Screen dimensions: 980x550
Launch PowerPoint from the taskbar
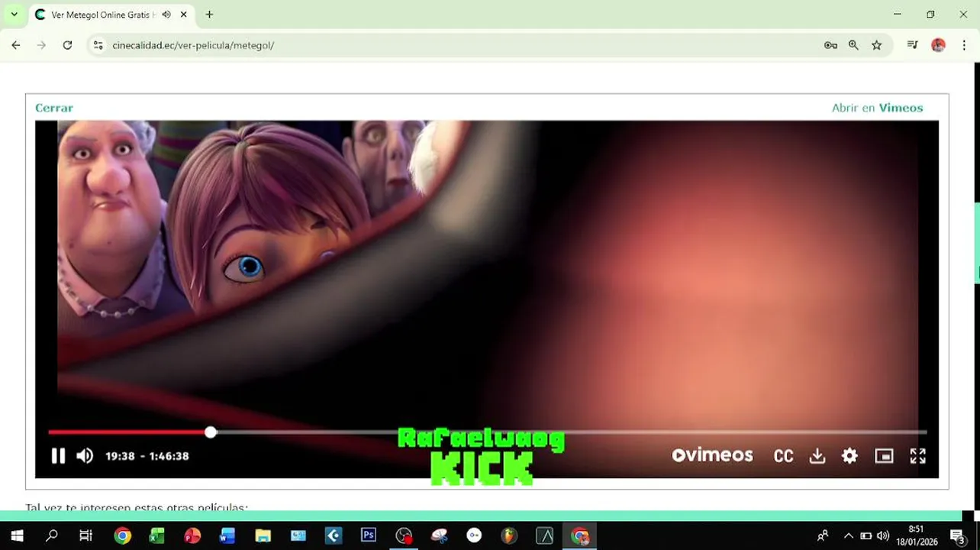[x=192, y=535]
